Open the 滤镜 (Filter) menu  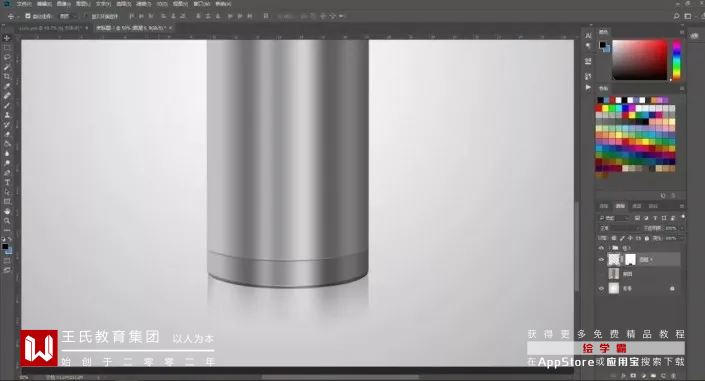144,4
